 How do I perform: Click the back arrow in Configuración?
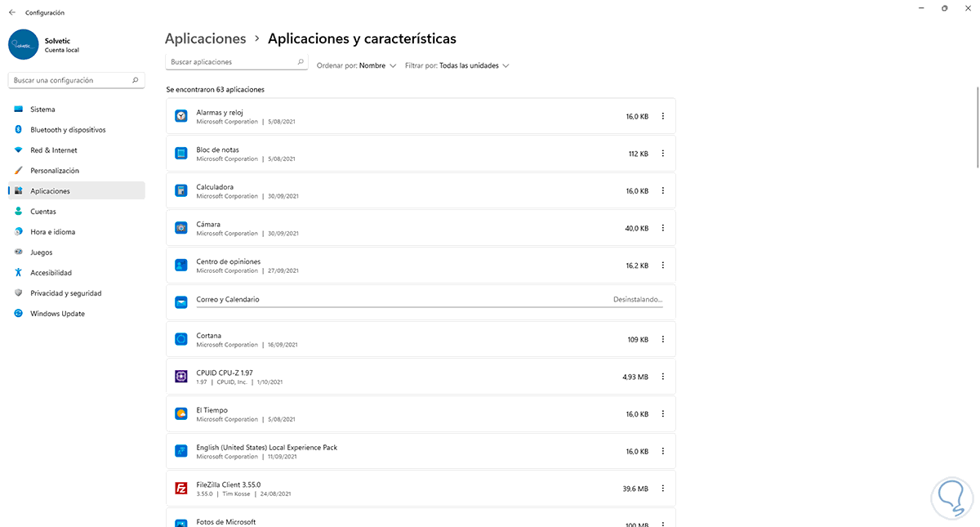12,12
